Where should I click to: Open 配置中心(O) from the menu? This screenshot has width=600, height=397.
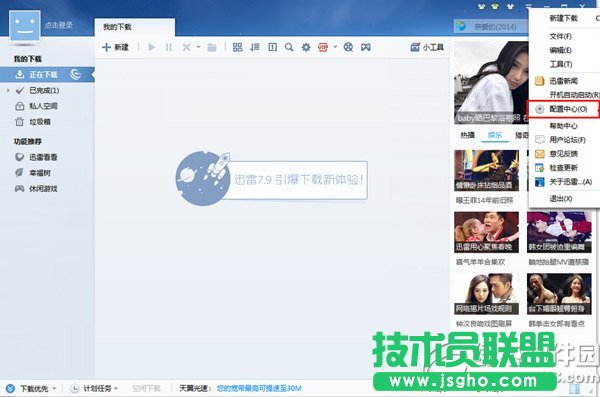coord(563,109)
